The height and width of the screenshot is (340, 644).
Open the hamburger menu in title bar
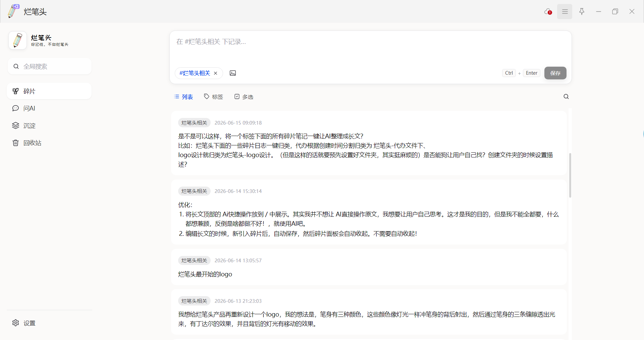pos(565,12)
